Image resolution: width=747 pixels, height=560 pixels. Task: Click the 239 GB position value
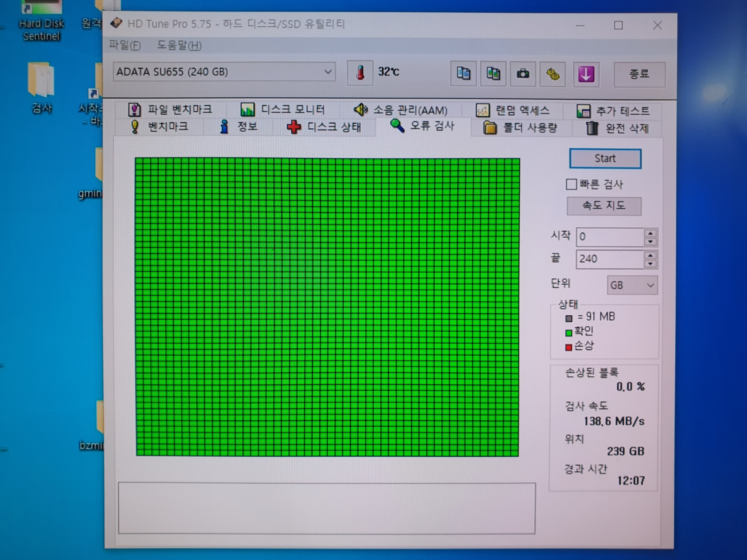click(625, 451)
